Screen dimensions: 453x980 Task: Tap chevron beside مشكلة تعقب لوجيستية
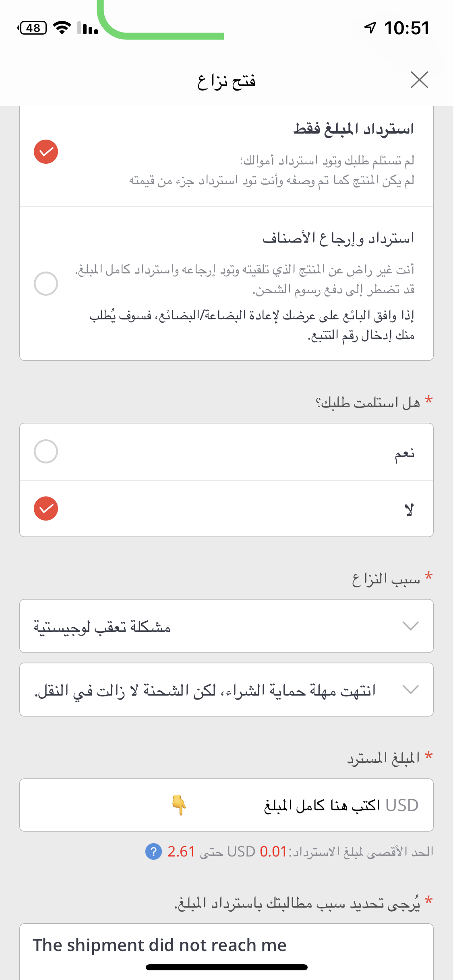click(x=410, y=626)
